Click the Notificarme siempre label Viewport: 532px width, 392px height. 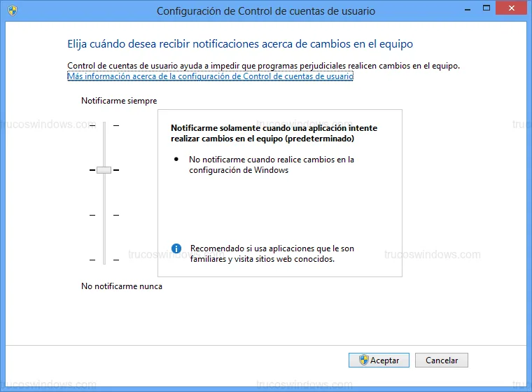(x=119, y=101)
